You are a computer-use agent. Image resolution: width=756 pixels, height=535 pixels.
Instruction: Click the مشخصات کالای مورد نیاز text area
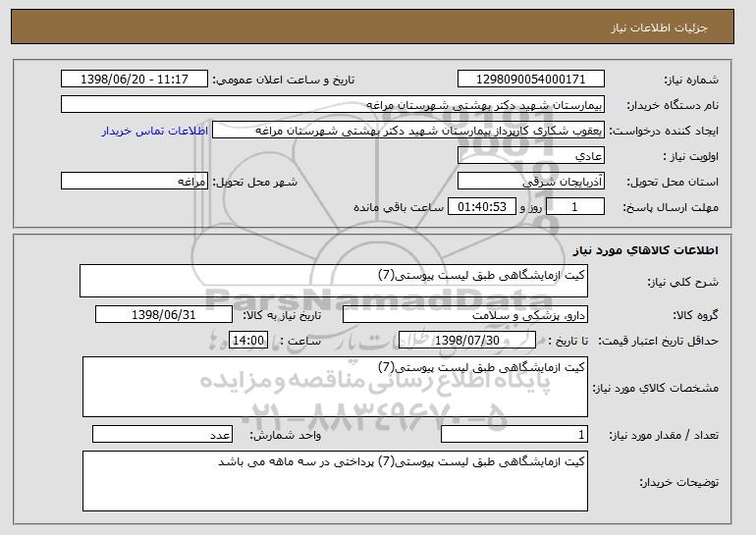335,387
